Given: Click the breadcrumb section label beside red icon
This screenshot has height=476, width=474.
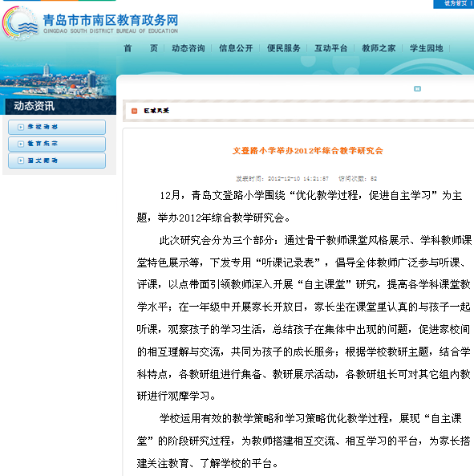Looking at the screenshot, I should (x=156, y=111).
